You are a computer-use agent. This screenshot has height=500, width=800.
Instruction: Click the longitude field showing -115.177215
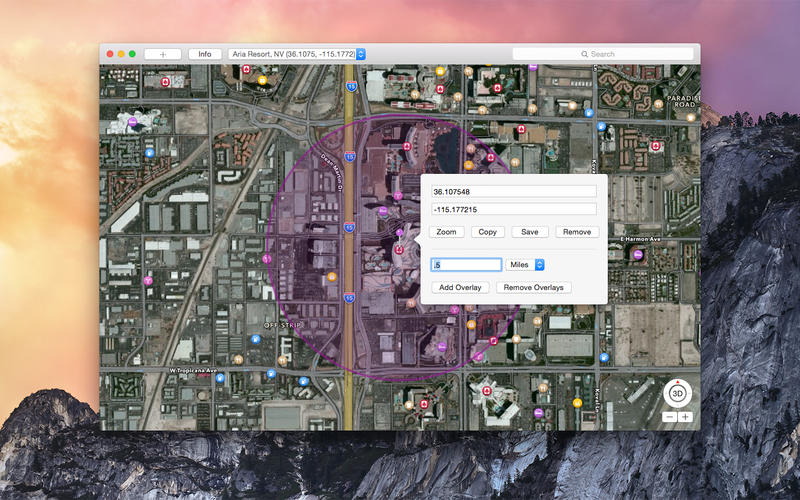[x=514, y=209]
